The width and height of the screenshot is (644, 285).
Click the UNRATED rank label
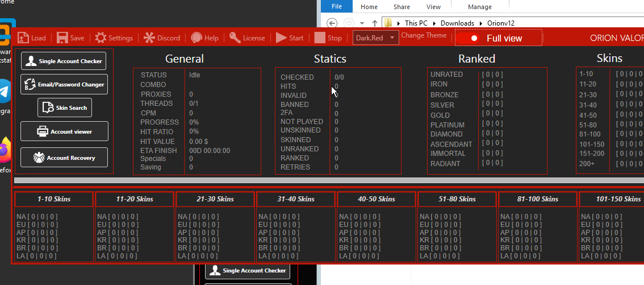[x=446, y=75]
